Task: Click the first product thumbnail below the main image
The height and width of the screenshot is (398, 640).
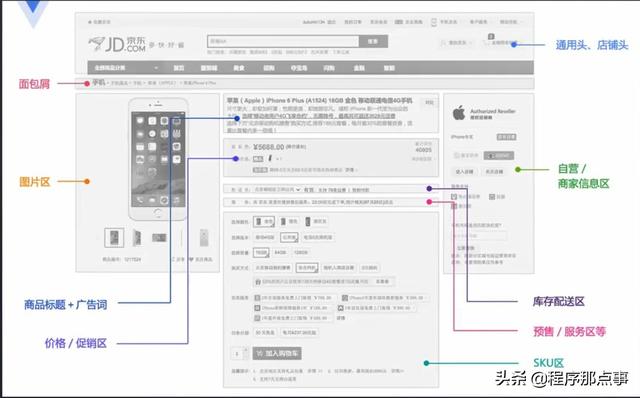Action: 114,238
